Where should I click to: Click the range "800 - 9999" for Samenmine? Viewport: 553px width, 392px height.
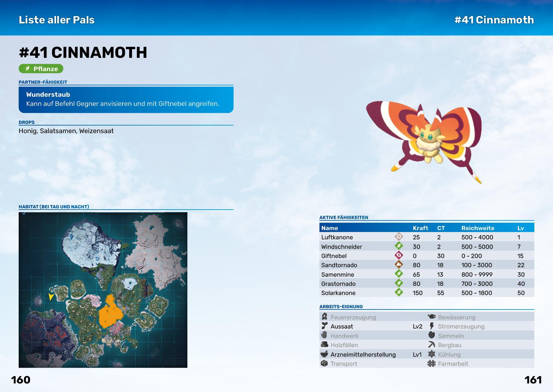tap(477, 274)
